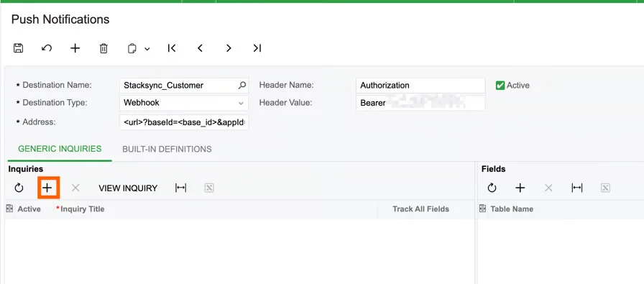Refresh the Fields grid
The image size is (644, 284).
point(492,188)
